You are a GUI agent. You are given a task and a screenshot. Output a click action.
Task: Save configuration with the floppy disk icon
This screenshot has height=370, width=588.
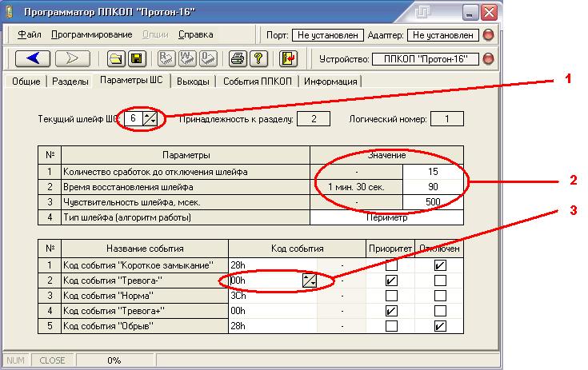pyautogui.click(x=137, y=59)
